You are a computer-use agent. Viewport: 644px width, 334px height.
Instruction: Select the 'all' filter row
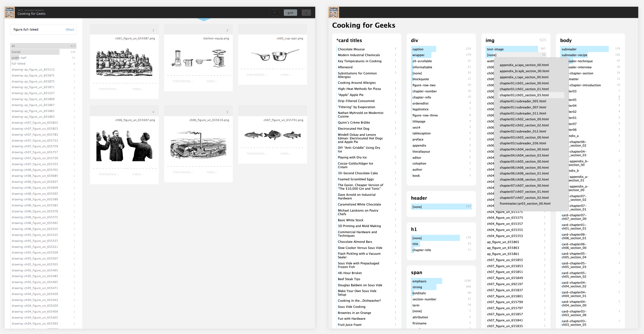[43, 46]
